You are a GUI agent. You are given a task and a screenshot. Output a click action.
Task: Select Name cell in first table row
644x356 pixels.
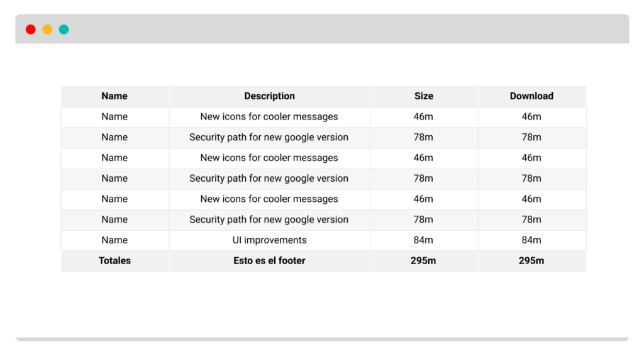[114, 116]
